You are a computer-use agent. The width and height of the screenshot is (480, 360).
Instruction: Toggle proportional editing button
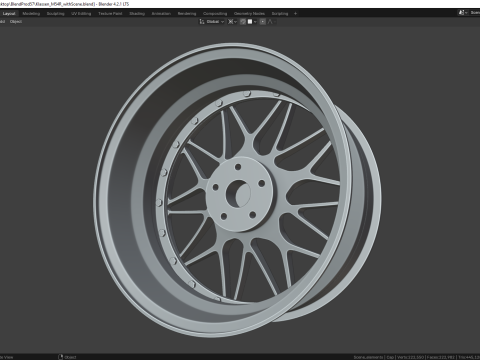point(263,22)
